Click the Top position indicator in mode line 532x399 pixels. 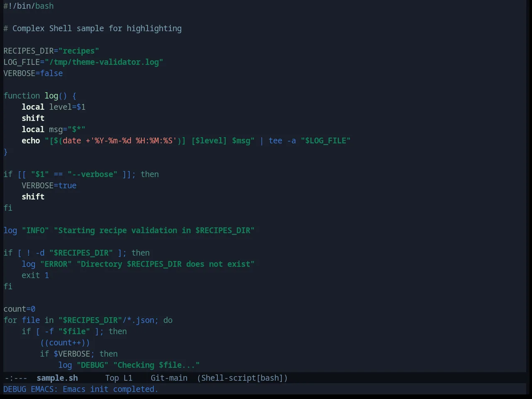click(112, 378)
